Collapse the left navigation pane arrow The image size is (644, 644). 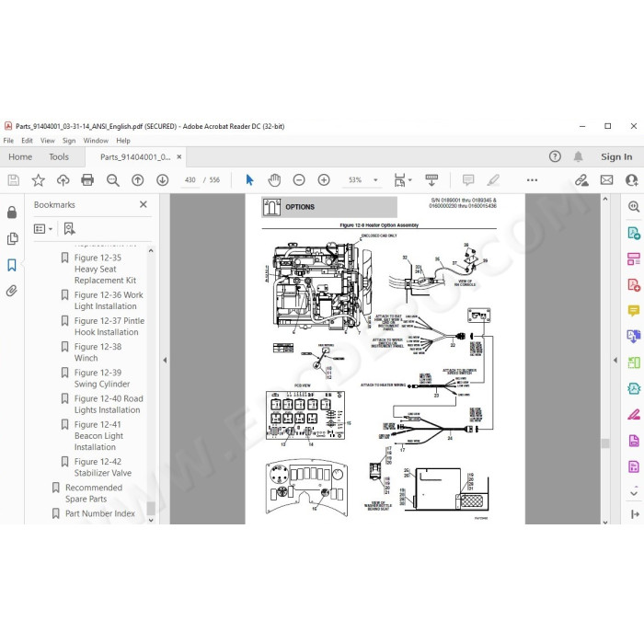[165, 361]
